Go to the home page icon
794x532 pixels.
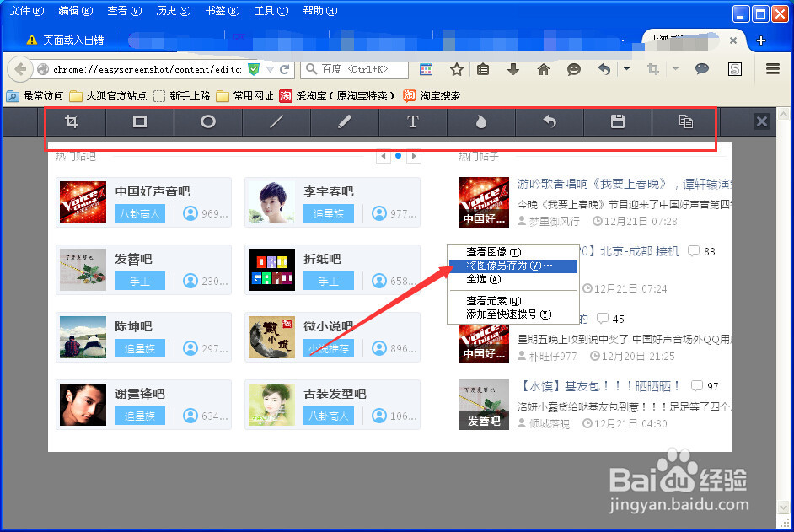click(x=544, y=69)
